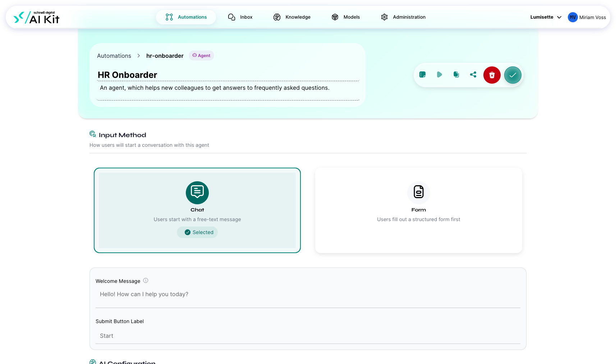
Task: Select the Chat input method card
Action: point(197,210)
